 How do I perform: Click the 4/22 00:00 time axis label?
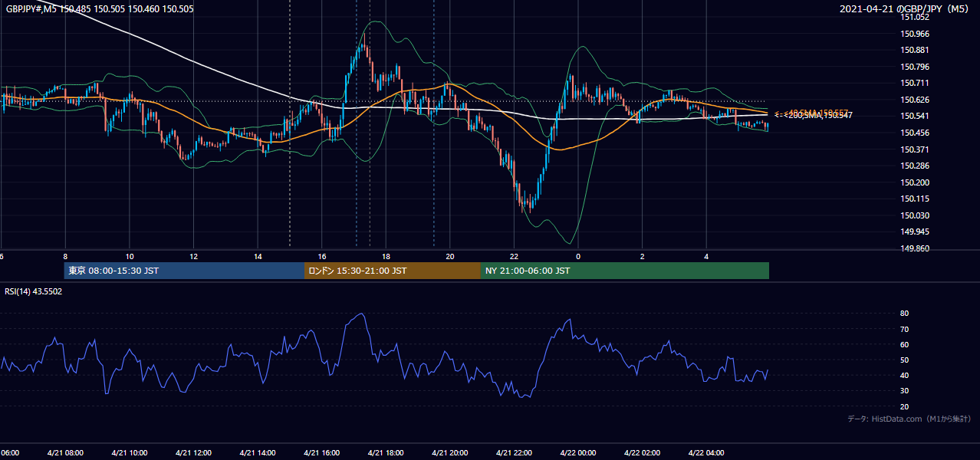[x=578, y=453]
